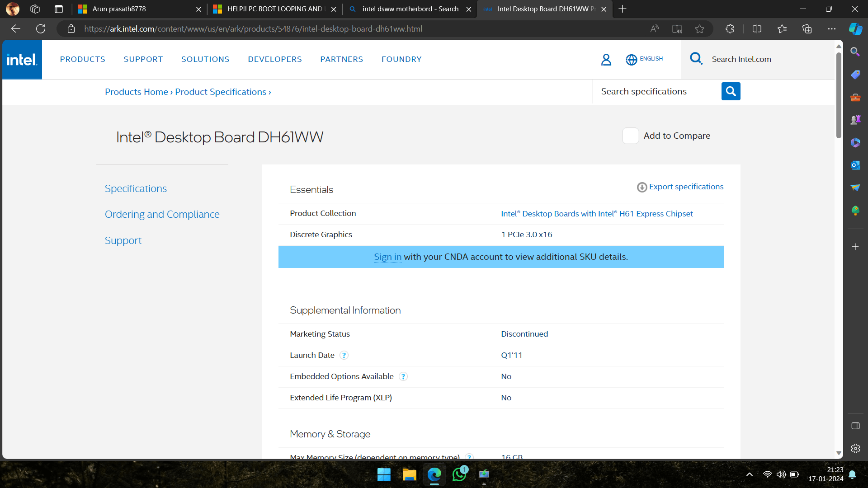The image size is (868, 488).
Task: Open the Ordering and Compliance link
Action: [x=162, y=214]
